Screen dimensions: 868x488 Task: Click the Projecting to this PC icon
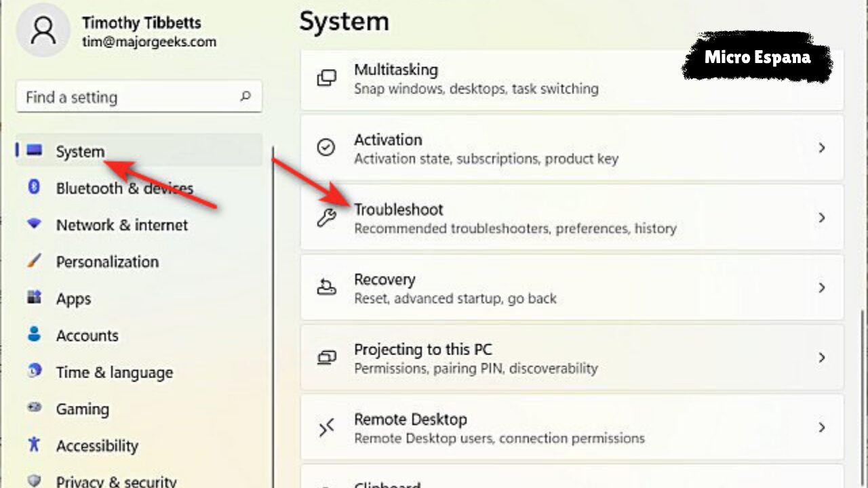pos(326,358)
